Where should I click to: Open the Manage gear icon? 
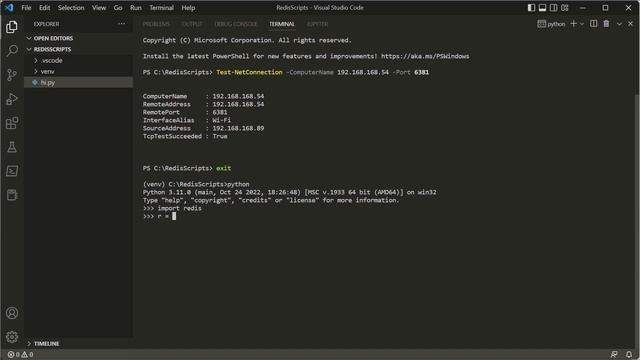(x=12, y=337)
